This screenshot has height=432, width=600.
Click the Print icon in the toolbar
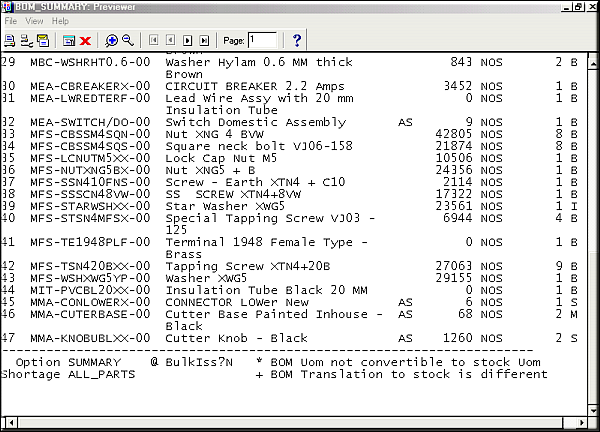pyautogui.click(x=9, y=40)
